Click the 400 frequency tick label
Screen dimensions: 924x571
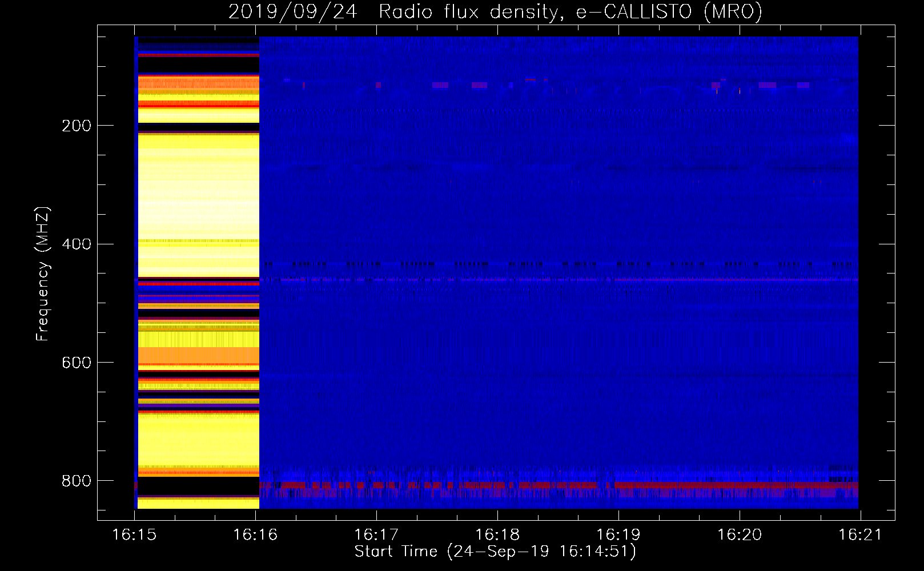[76, 244]
